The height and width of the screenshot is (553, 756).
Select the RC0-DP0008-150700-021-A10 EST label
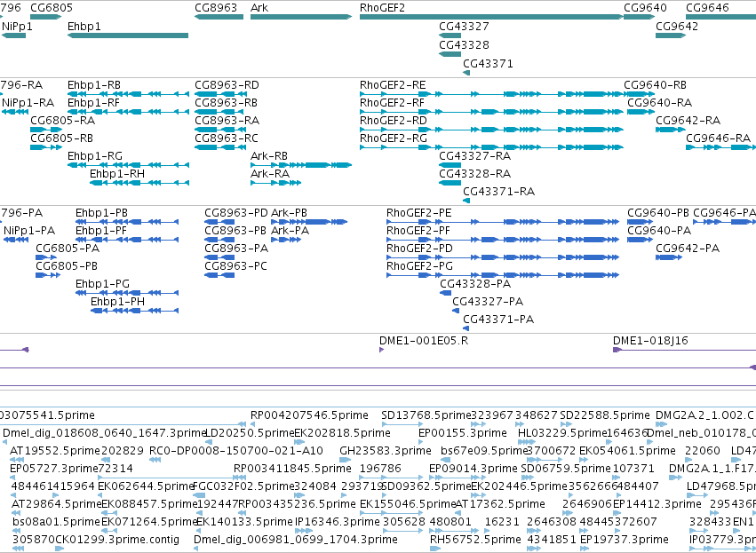(x=236, y=451)
